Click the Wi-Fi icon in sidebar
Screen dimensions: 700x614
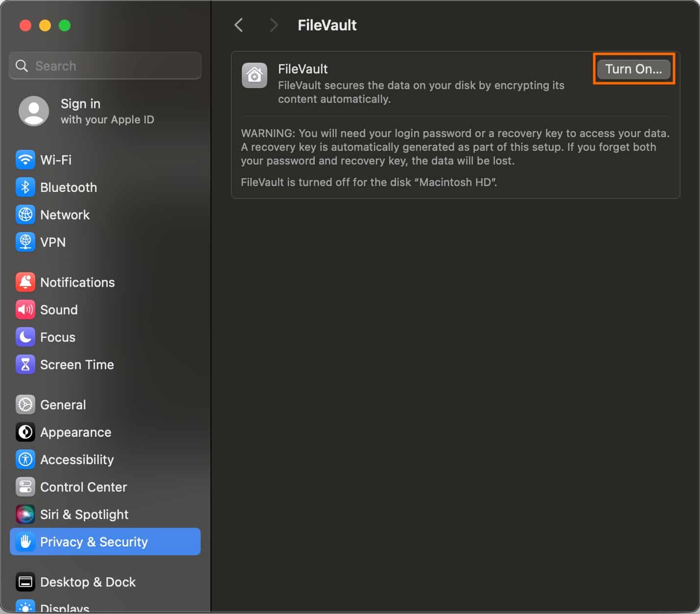pyautogui.click(x=25, y=160)
